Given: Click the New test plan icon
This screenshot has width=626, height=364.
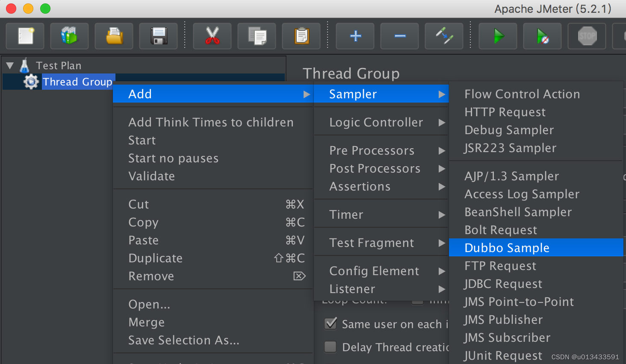Looking at the screenshot, I should click(x=25, y=36).
